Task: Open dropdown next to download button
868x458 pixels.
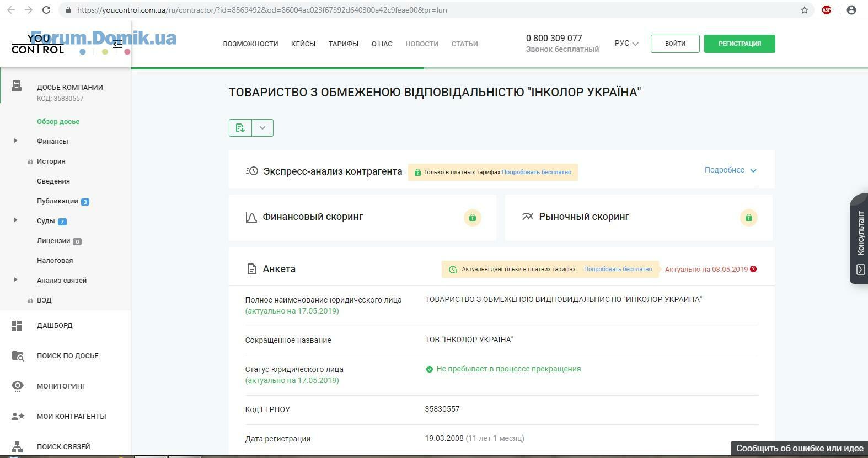Action: [x=262, y=128]
